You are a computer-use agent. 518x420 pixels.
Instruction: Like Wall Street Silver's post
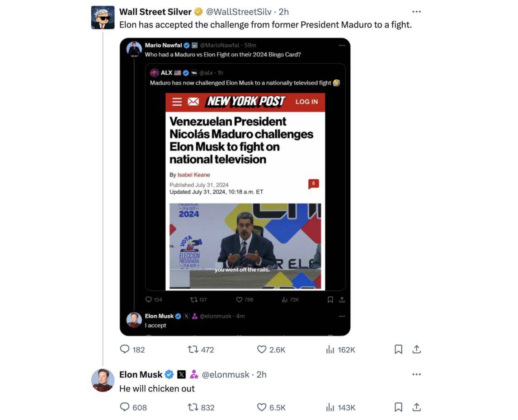coord(262,350)
